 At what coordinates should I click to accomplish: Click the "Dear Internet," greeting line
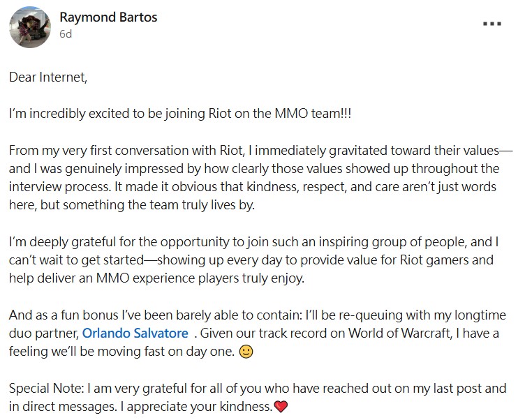[48, 77]
